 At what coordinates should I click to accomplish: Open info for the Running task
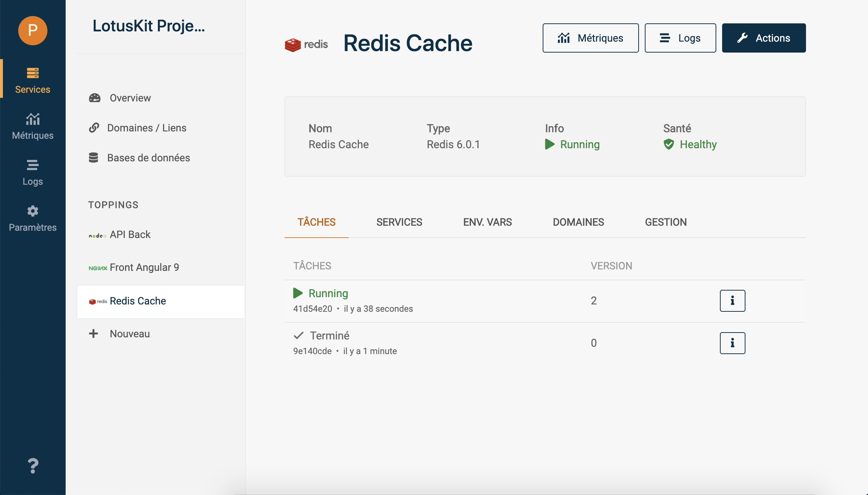point(732,301)
